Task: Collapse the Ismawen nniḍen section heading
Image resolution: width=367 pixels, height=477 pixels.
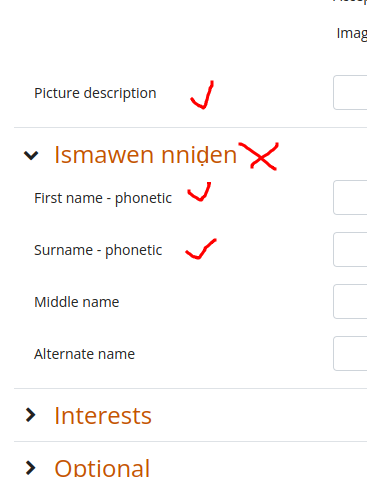Action: coord(145,155)
